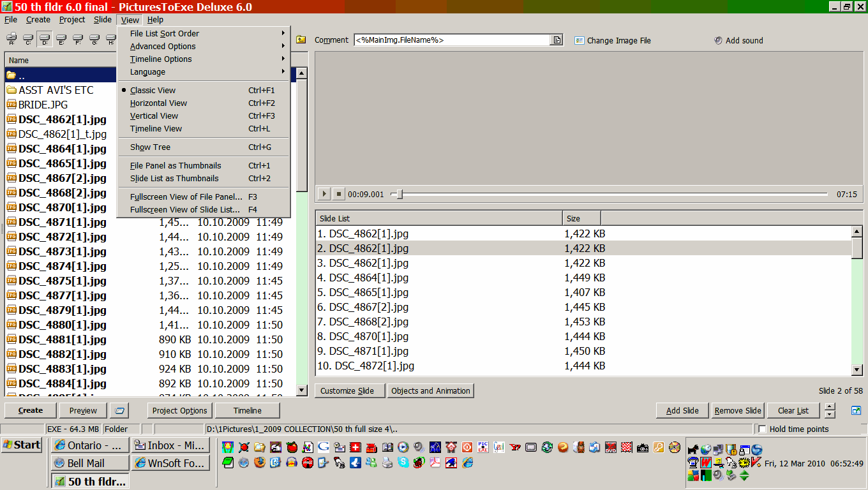This screenshot has width=868, height=490.
Task: Click the play button under the preview
Action: [324, 194]
